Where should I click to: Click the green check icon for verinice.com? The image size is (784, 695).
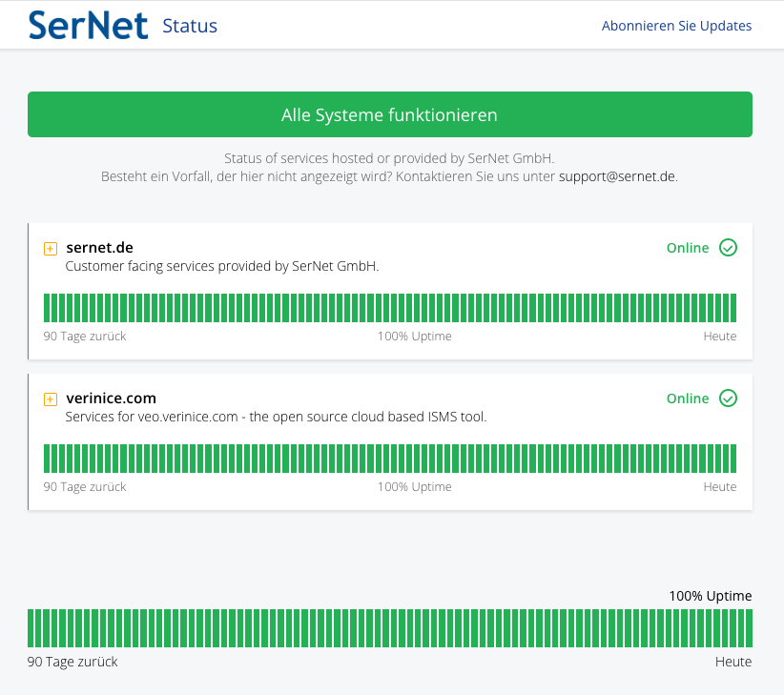tap(728, 399)
